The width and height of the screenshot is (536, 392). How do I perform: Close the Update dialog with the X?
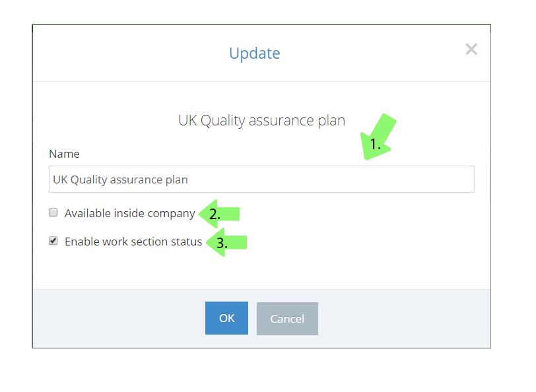point(471,49)
